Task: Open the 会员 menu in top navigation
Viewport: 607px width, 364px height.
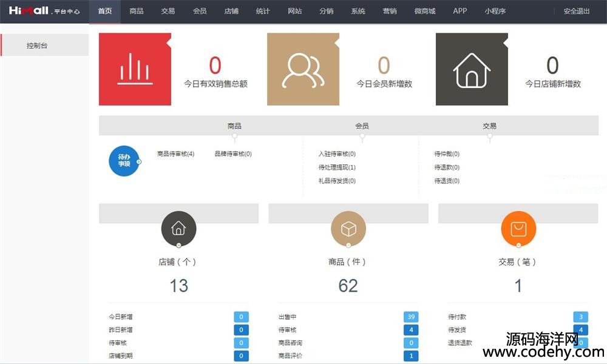Action: [200, 11]
